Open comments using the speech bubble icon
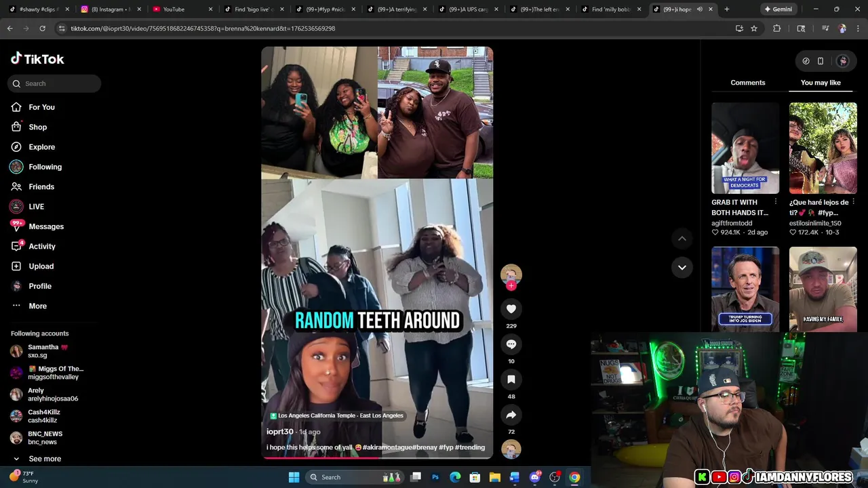 tap(511, 344)
